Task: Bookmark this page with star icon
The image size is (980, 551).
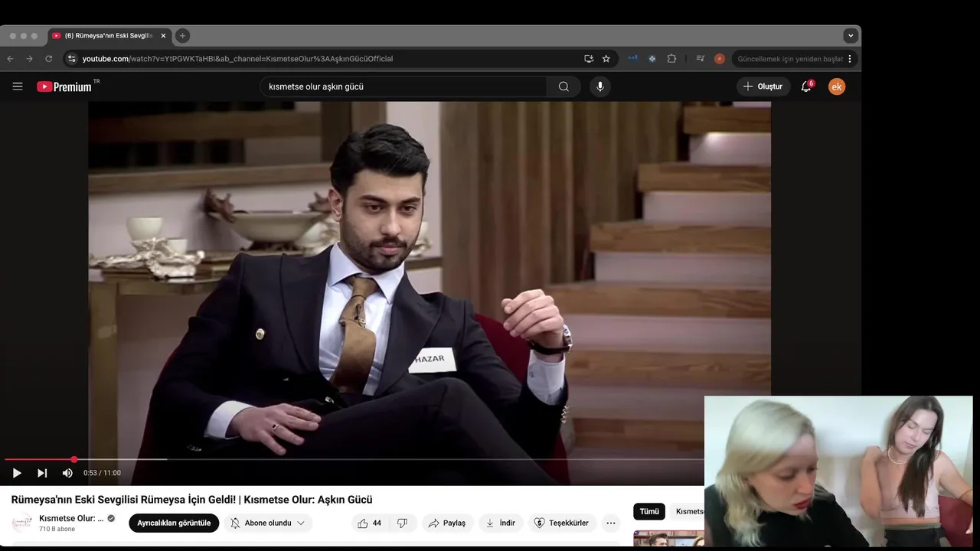Action: 606,58
